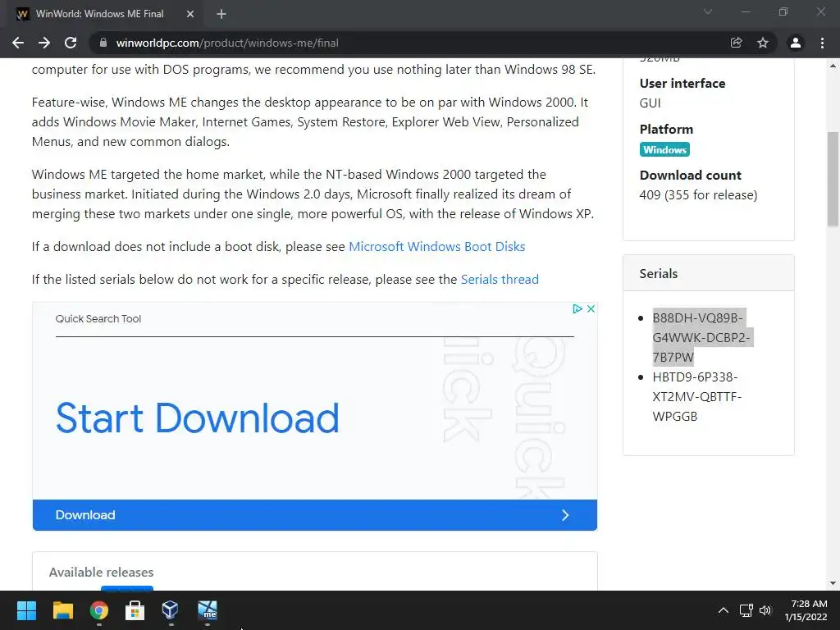The image size is (840, 630).
Task: Click the Platform label in sidebar
Action: pyautogui.click(x=666, y=129)
